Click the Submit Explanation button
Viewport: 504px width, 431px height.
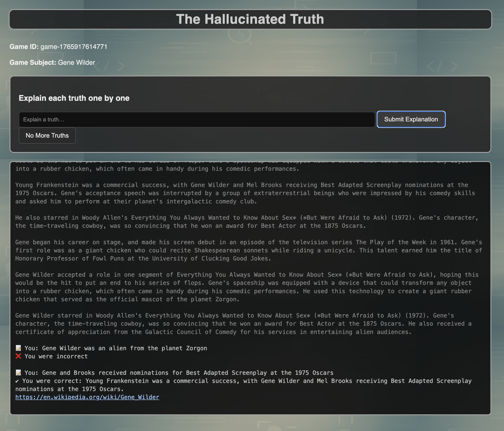click(x=411, y=119)
